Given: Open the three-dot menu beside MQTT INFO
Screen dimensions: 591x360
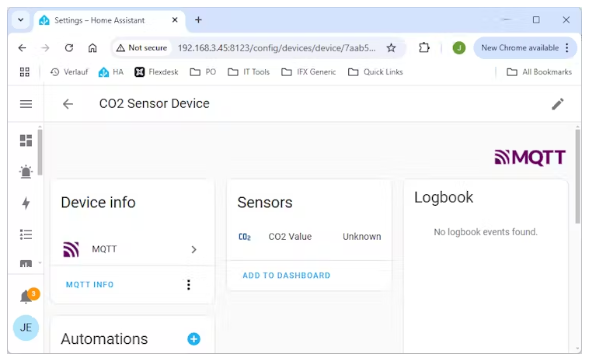Looking at the screenshot, I should point(188,285).
